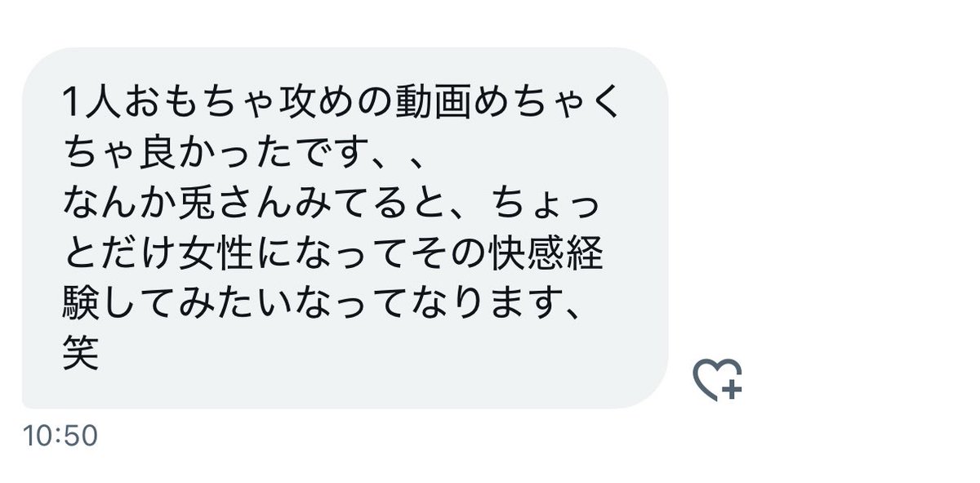Click the final "笑" character in message
Image resolution: width=980 pixels, height=483 pixels.
81,355
